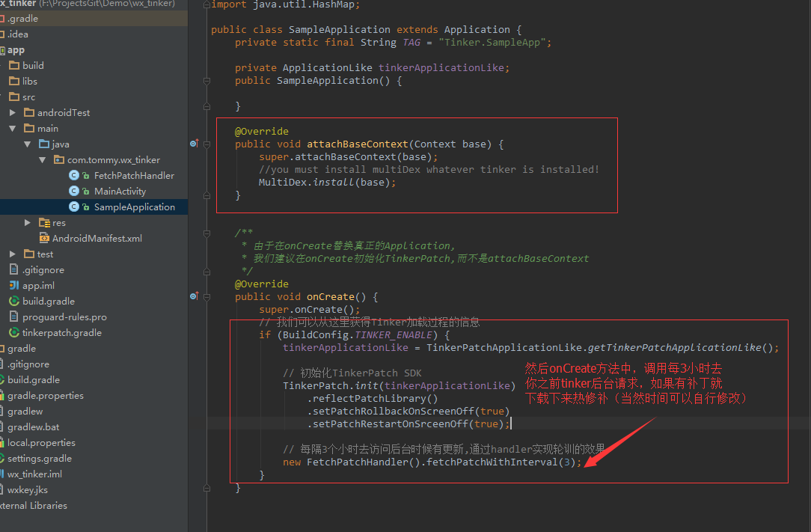
Task: Expand the androidTest folder
Action: (13, 112)
